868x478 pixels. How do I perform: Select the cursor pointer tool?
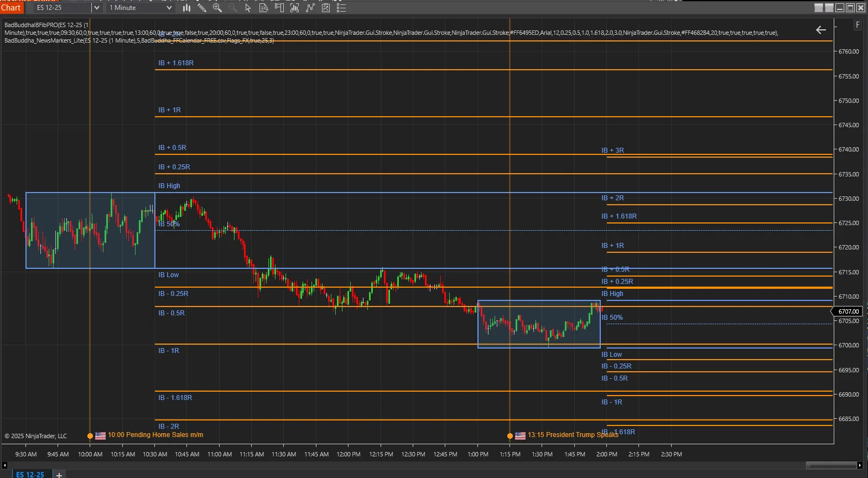(x=248, y=8)
